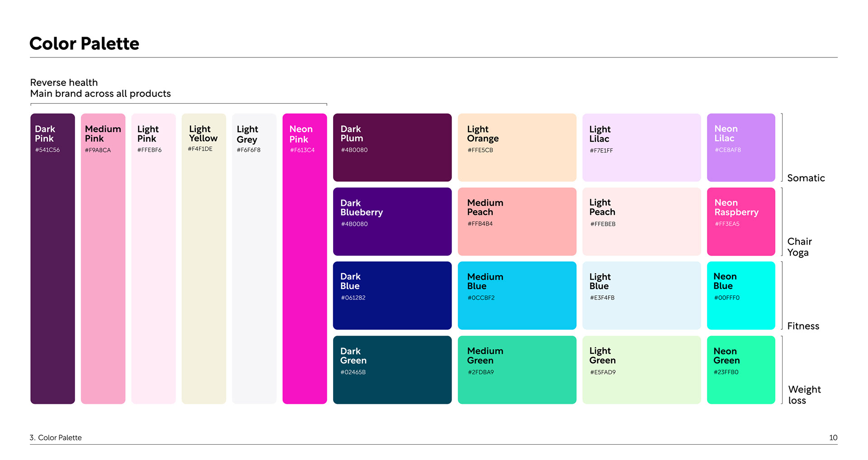Screen dimensions: 868x460
Task: Click the Fitness row label
Action: coord(803,326)
